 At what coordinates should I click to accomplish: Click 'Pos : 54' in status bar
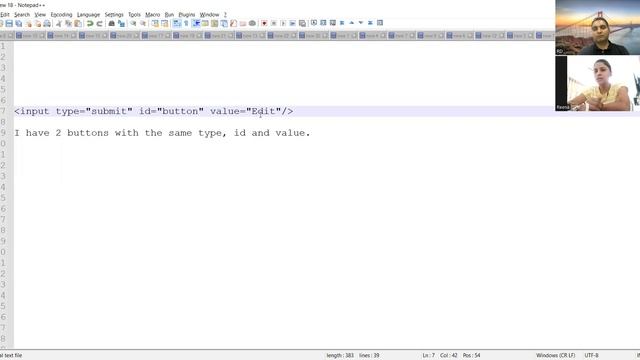click(x=471, y=356)
